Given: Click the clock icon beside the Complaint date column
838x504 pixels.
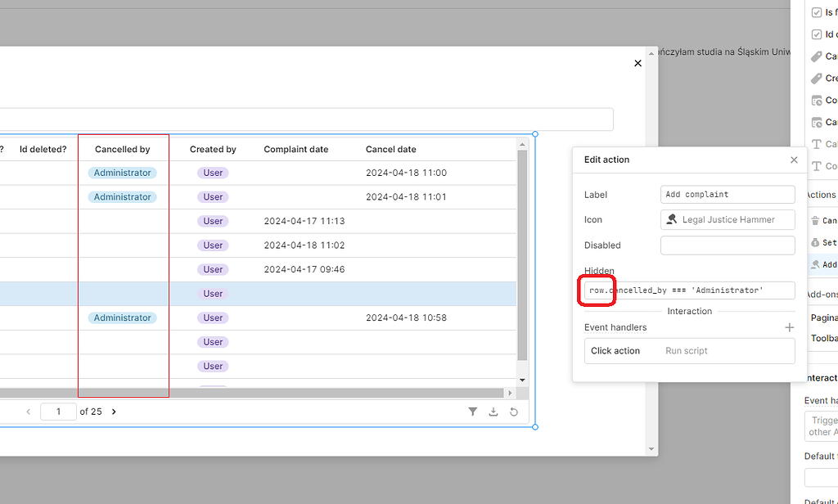Looking at the screenshot, I should (816, 100).
